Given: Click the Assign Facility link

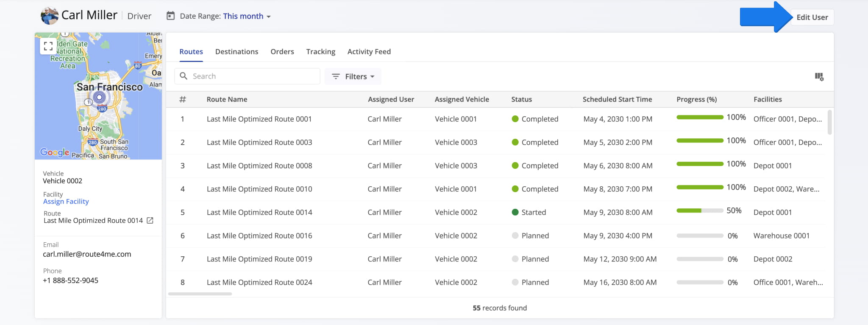Looking at the screenshot, I should [x=66, y=202].
